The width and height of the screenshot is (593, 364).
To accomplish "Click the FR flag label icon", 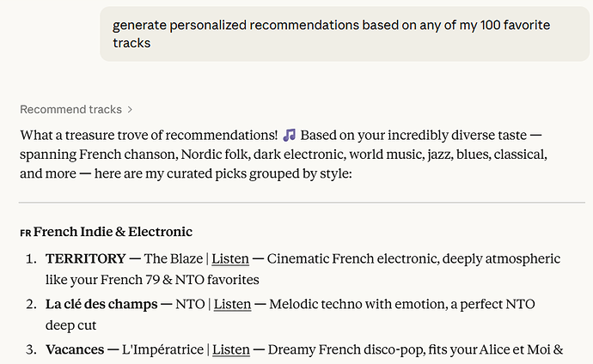I will tap(25, 233).
